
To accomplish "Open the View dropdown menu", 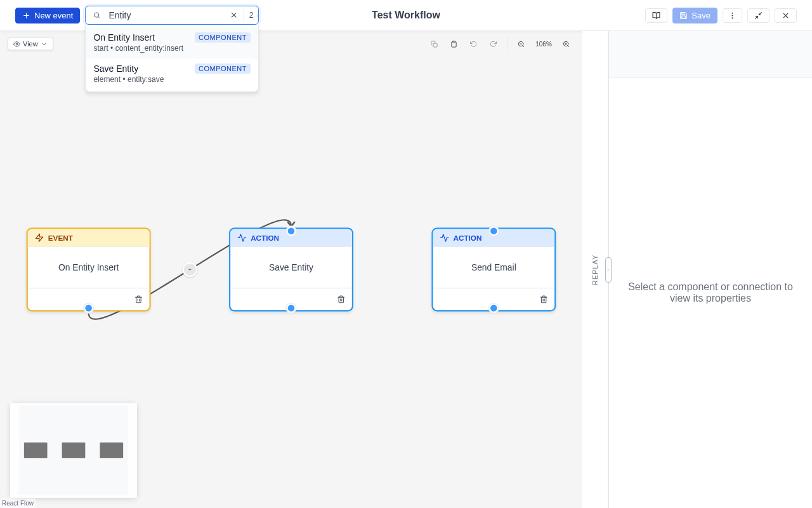I will point(30,44).
